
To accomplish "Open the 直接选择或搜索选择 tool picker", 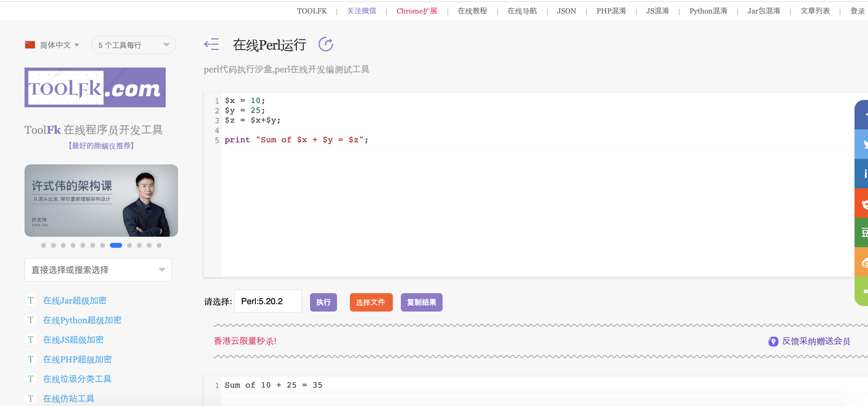I will 98,269.
